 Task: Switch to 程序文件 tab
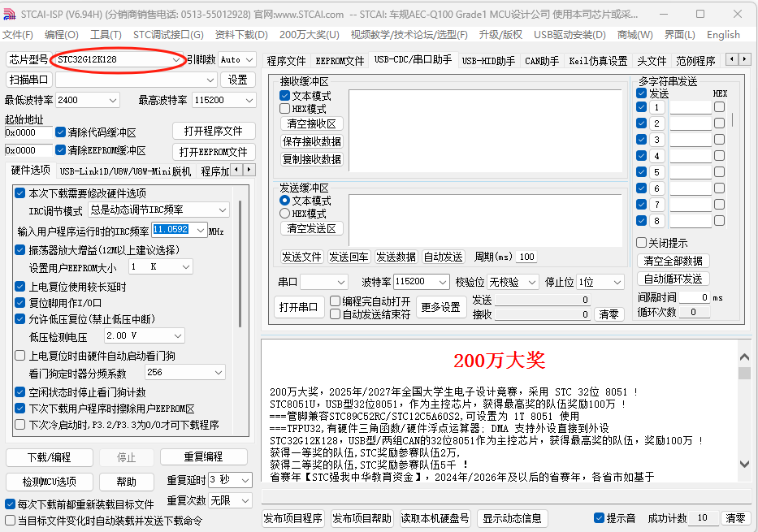point(286,61)
